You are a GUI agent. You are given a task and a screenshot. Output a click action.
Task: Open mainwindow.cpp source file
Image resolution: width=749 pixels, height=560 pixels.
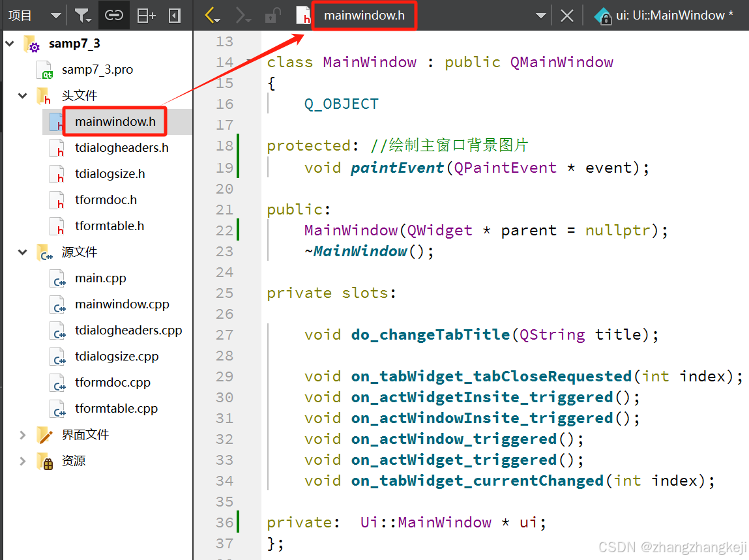click(122, 304)
